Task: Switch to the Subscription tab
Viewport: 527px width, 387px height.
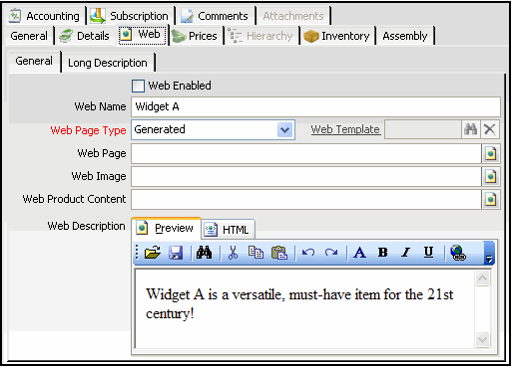Action: 130,16
